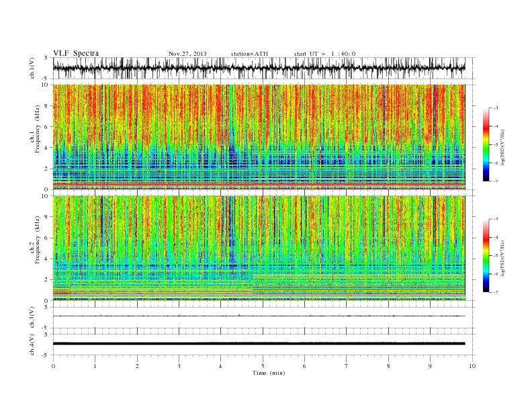Click the "station=ATH" header label

coord(249,54)
